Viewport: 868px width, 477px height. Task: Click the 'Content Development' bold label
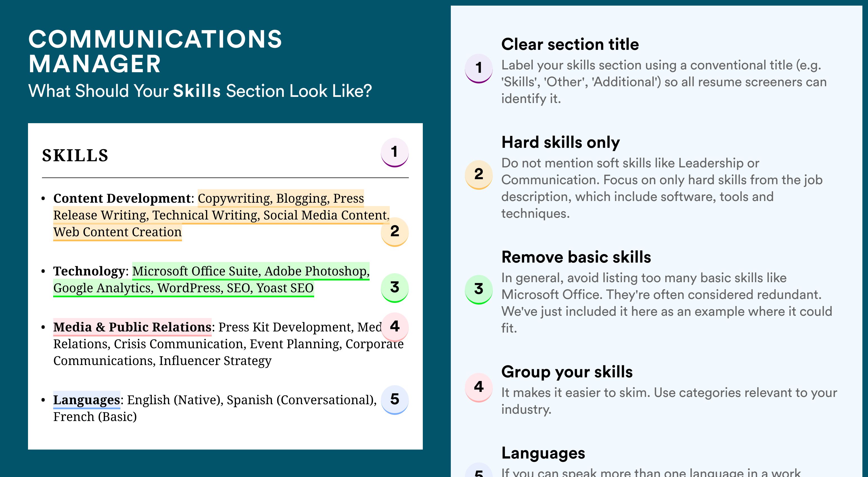pyautogui.click(x=122, y=198)
